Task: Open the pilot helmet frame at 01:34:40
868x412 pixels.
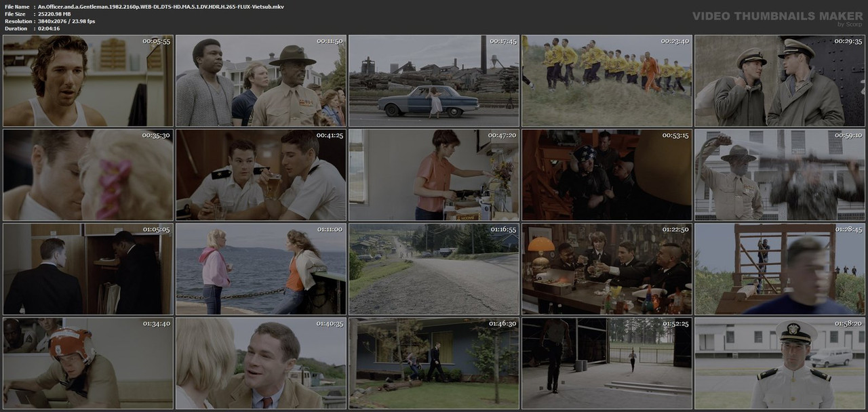Action: tap(88, 363)
